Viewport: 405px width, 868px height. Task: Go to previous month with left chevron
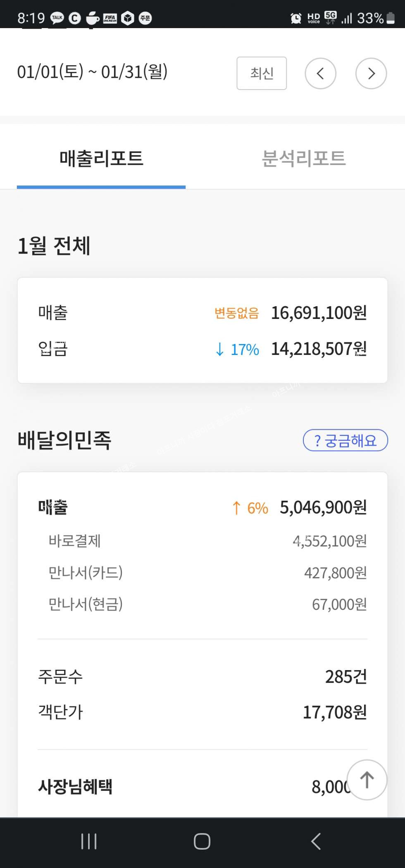(x=320, y=74)
